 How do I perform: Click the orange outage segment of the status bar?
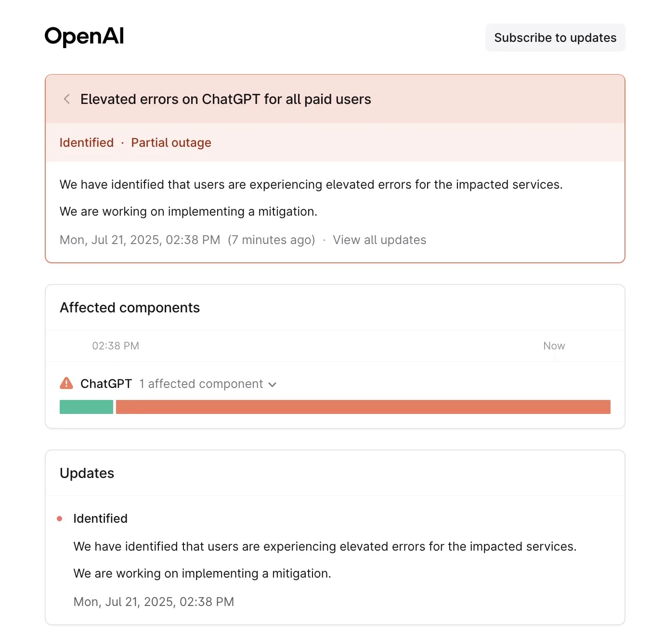pyautogui.click(x=363, y=407)
